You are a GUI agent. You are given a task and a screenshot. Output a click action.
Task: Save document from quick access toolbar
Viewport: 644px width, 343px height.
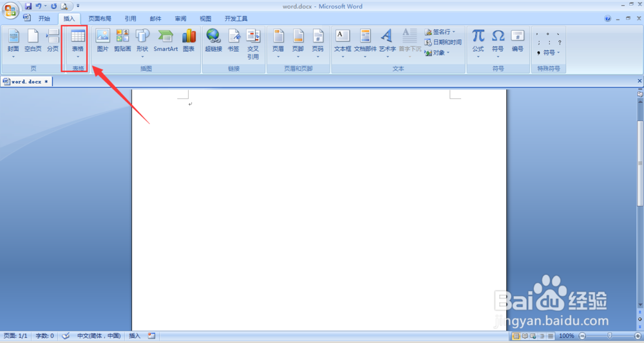tap(28, 6)
